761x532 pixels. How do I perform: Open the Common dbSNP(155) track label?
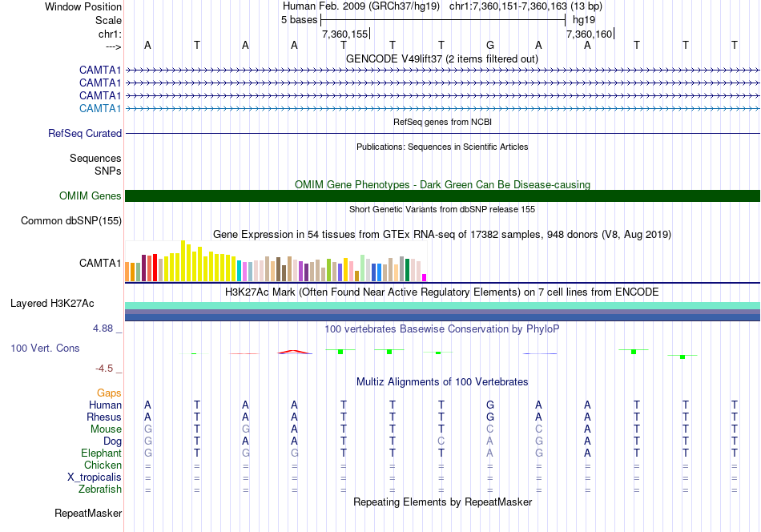click(x=70, y=220)
